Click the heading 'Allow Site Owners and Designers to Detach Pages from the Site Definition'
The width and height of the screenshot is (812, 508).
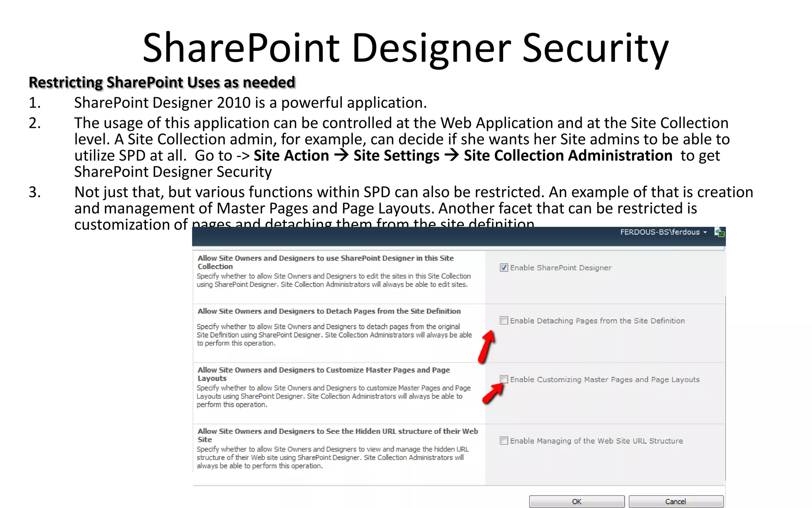[329, 311]
